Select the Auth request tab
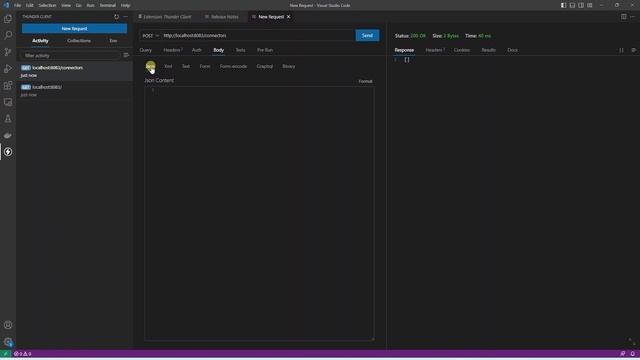The image size is (640, 360). [x=197, y=50]
